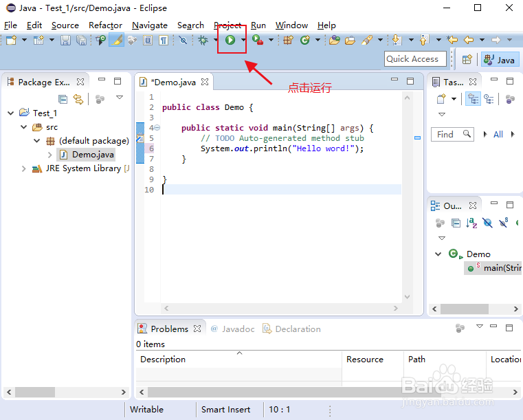Viewport: 523px width, 420px height.
Task: Click the Find field in Task List
Action: click(452, 135)
